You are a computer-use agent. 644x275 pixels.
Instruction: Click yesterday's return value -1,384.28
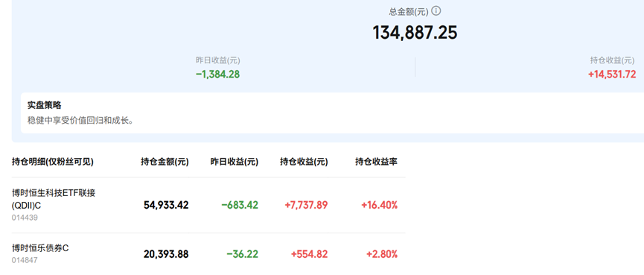217,75
